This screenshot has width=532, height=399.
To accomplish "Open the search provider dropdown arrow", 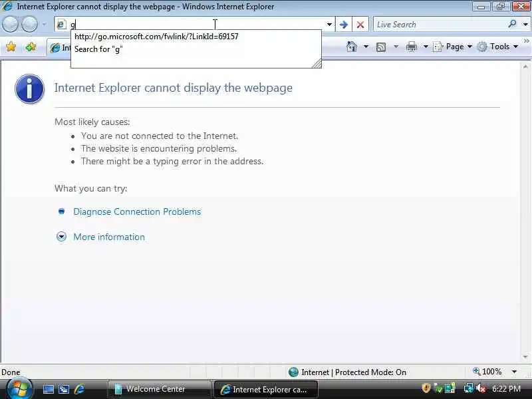I will point(525,25).
